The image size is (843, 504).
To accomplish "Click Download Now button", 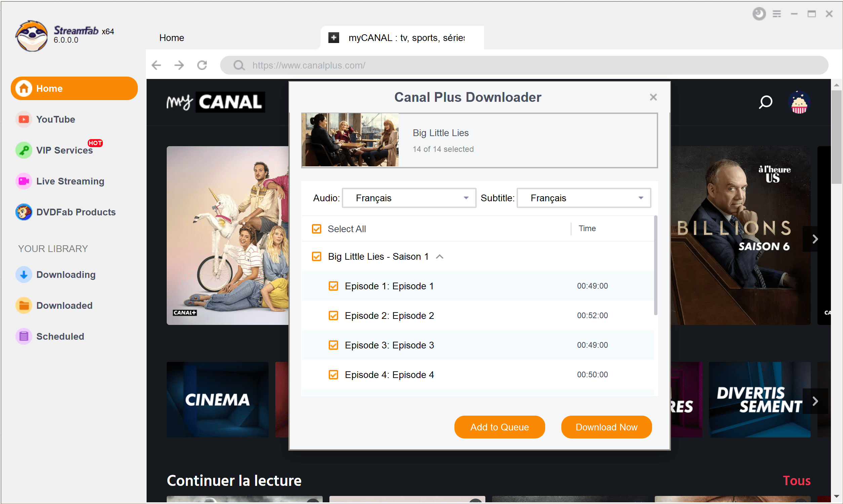I will pyautogui.click(x=606, y=427).
